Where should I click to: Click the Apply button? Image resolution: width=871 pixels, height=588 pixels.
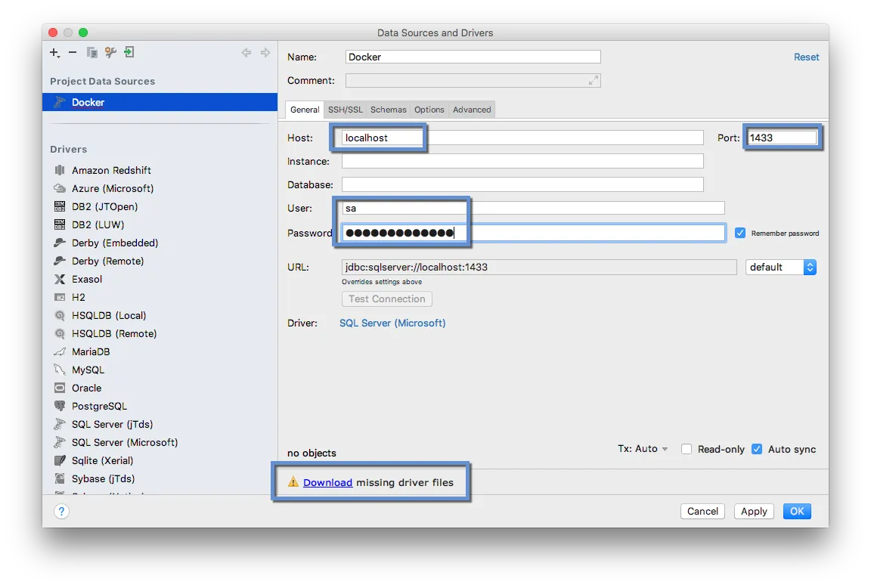point(754,512)
